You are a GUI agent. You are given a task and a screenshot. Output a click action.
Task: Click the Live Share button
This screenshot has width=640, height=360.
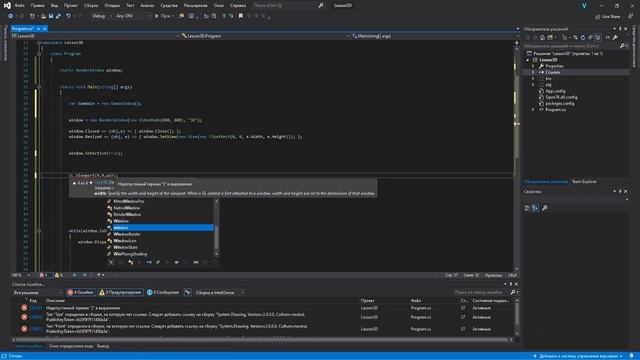click(x=608, y=16)
